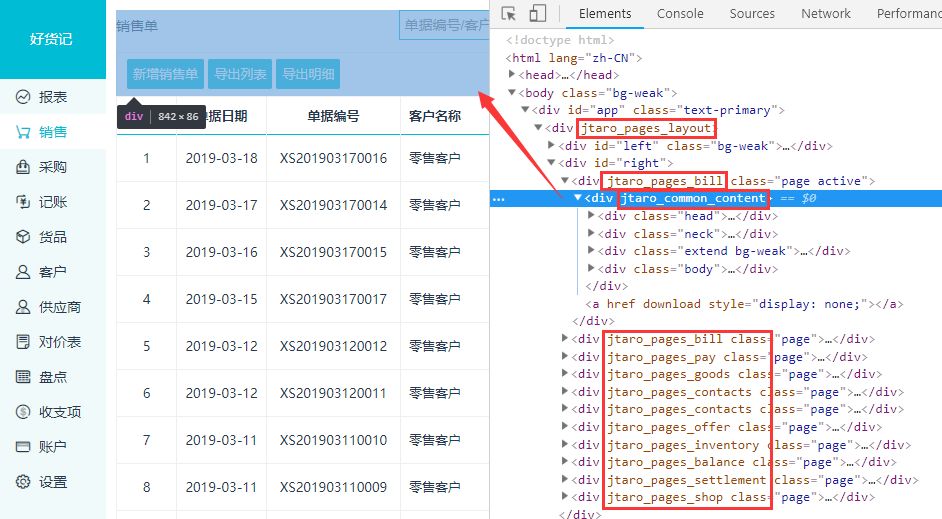Expand the jtaro_pages_balance node
The height and width of the screenshot is (519, 942).
point(565,462)
